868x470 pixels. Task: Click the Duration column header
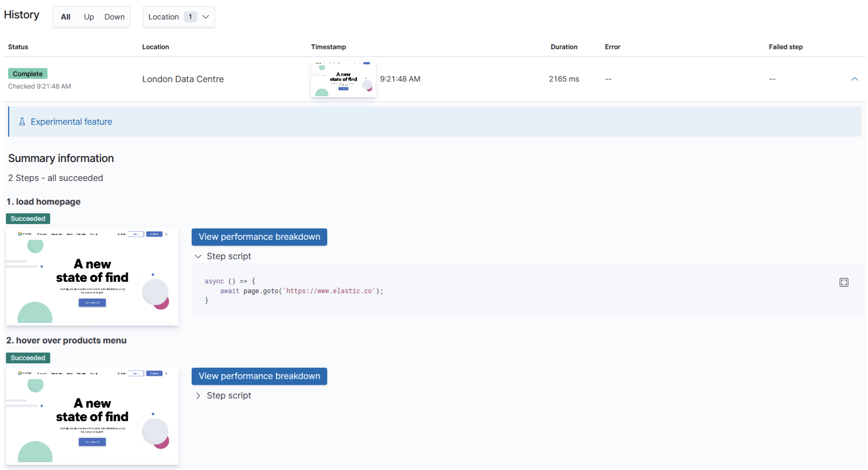pos(564,47)
